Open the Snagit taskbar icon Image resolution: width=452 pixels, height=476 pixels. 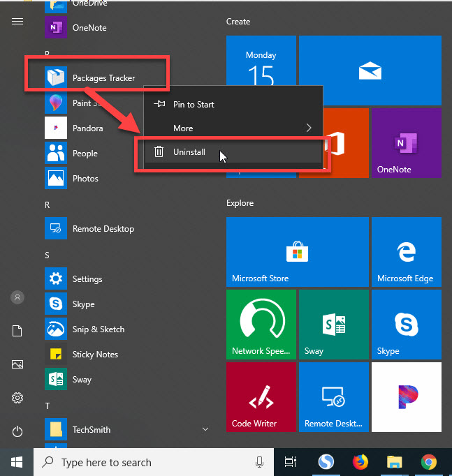coord(326,462)
